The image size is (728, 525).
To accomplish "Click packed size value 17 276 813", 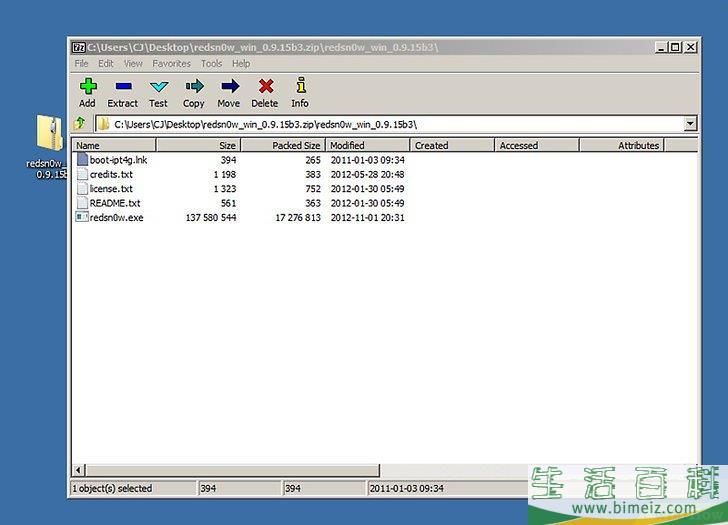I will [x=298, y=217].
